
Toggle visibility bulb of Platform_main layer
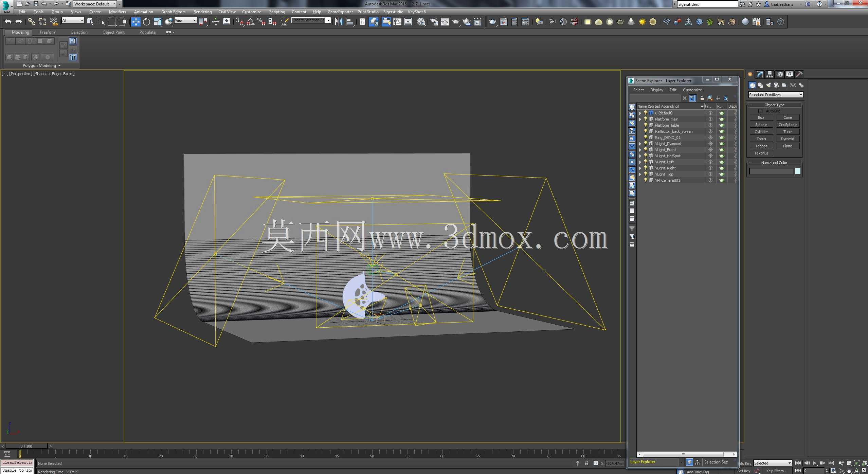coord(645,119)
